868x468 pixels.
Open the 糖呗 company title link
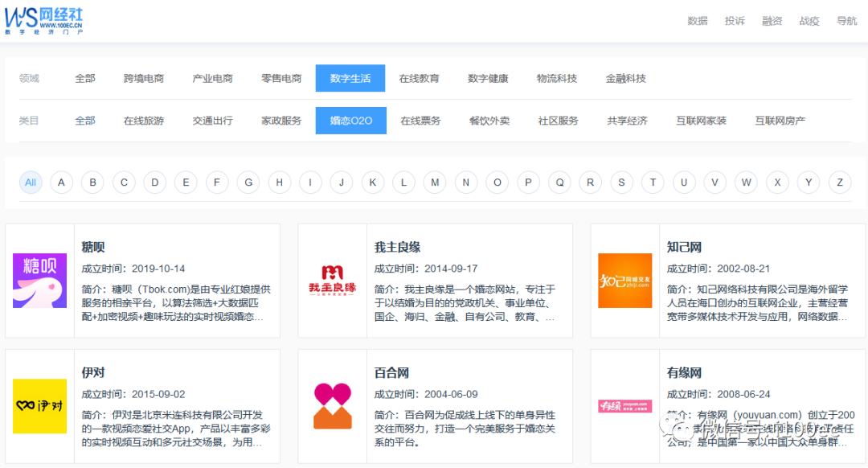point(93,247)
